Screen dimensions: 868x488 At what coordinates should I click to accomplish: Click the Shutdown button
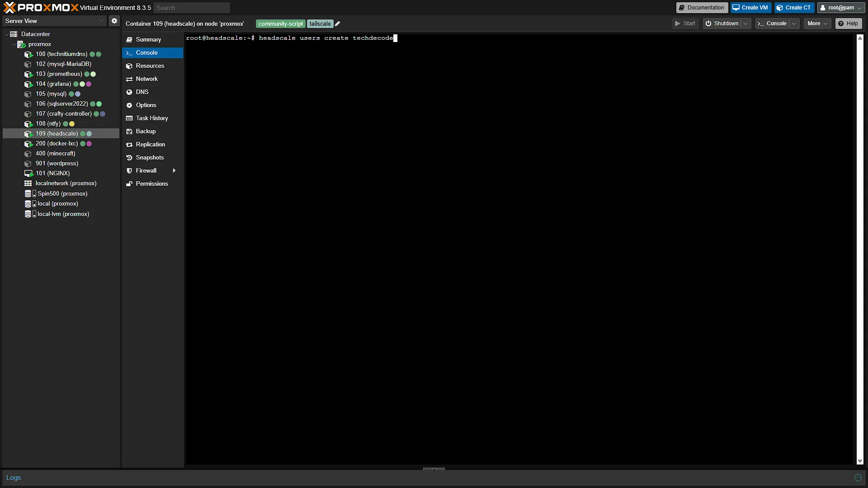tap(722, 23)
